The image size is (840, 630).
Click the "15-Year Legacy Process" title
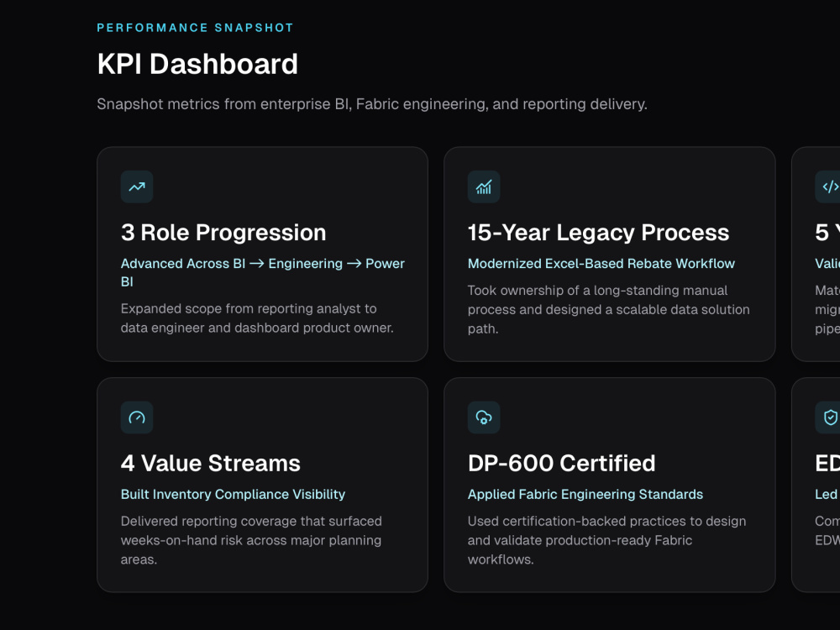[598, 233]
